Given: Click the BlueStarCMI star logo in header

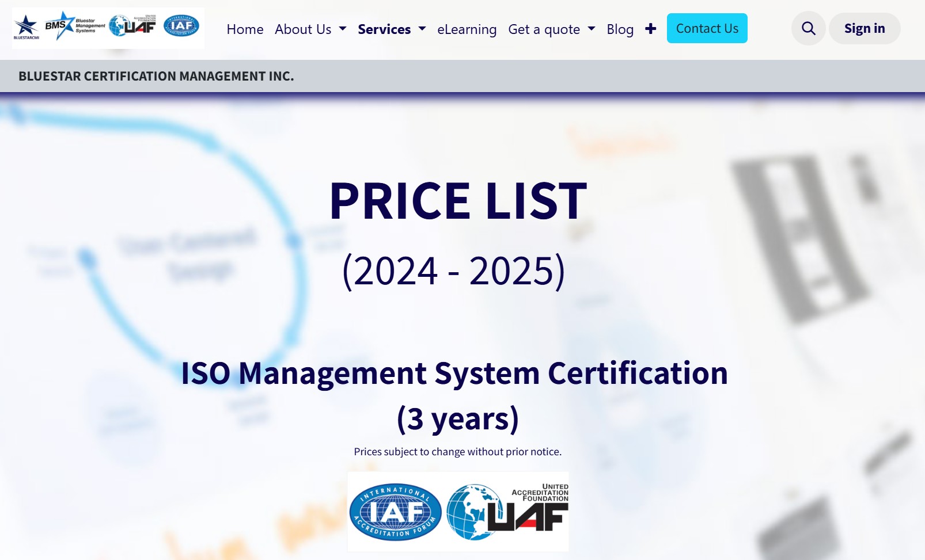Looking at the screenshot, I should coord(26,27).
